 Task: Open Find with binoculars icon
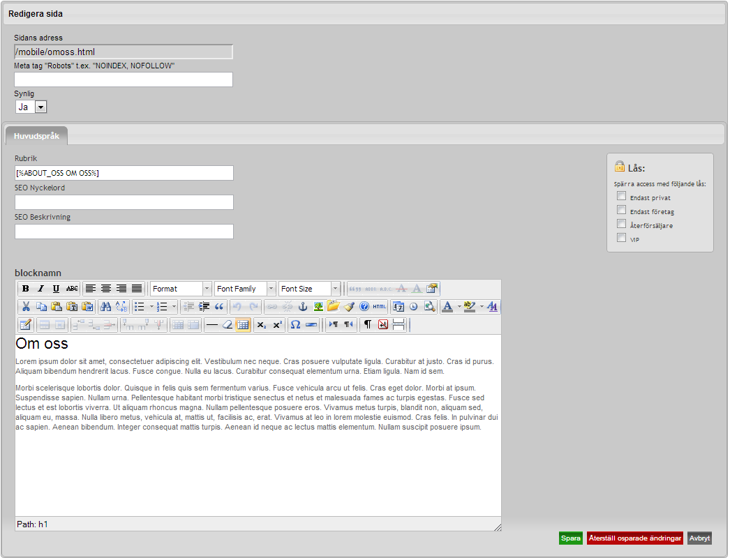pyautogui.click(x=106, y=307)
